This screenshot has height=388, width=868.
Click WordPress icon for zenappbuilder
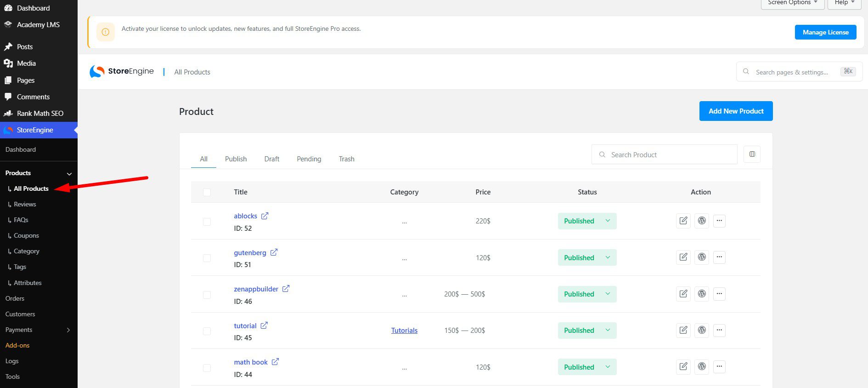pyautogui.click(x=702, y=294)
